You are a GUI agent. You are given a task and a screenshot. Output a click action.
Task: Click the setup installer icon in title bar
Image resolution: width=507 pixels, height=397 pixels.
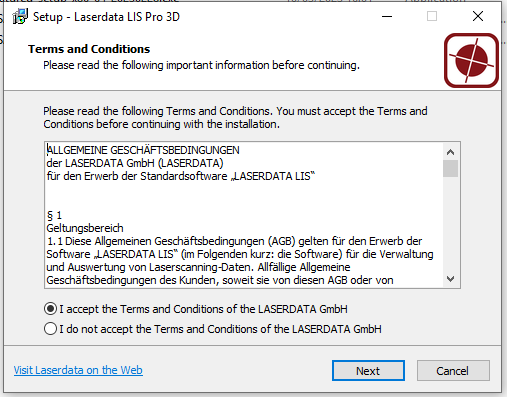[x=20, y=16]
